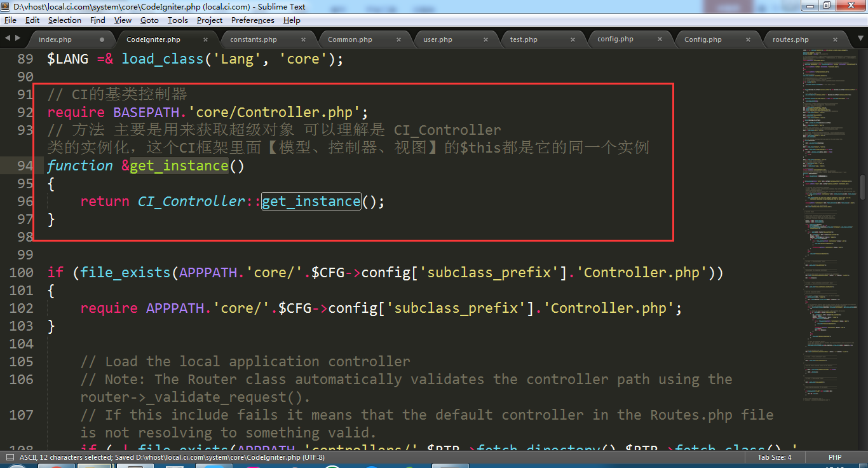
Task: Close the constants.php tab
Action: point(303,39)
